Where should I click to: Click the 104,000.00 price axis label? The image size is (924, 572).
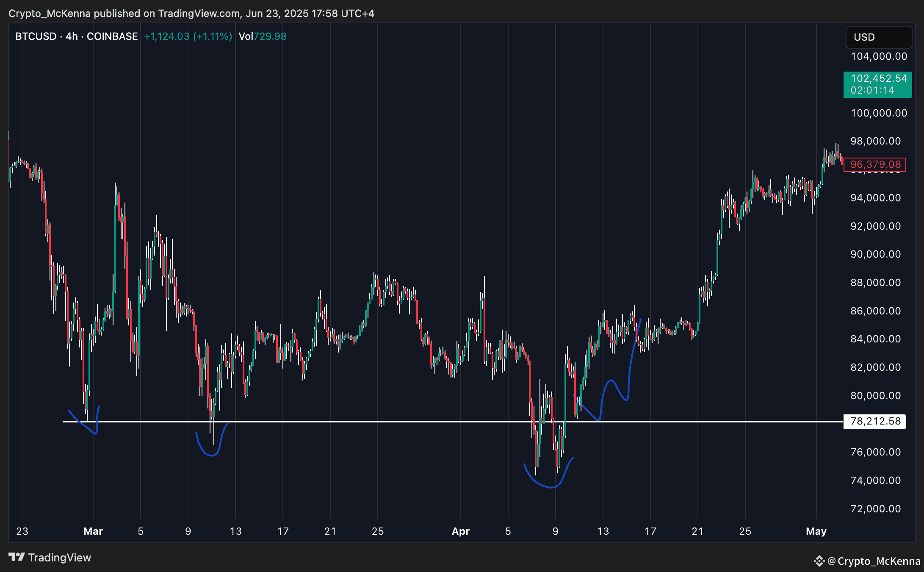(x=879, y=56)
